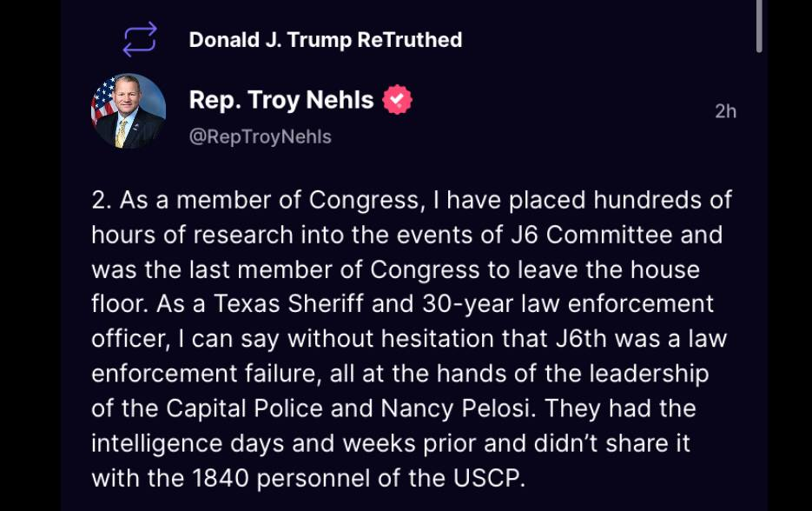Click the leading "2." number in the post

[x=102, y=201]
